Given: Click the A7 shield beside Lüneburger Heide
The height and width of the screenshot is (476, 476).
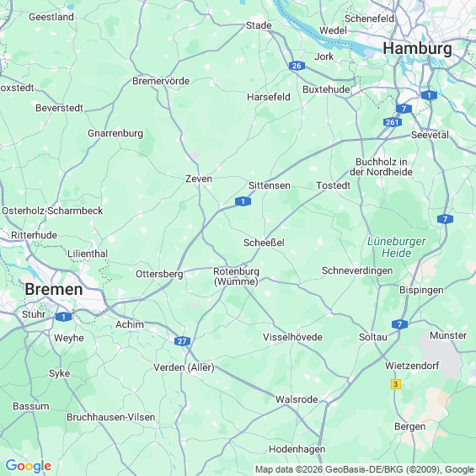Looking at the screenshot, I should 445,219.
